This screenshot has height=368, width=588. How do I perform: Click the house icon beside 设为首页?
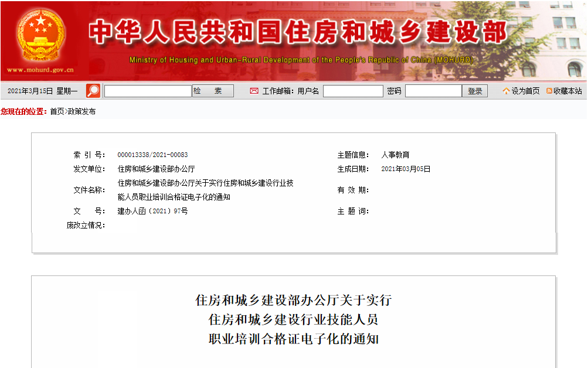click(x=507, y=91)
